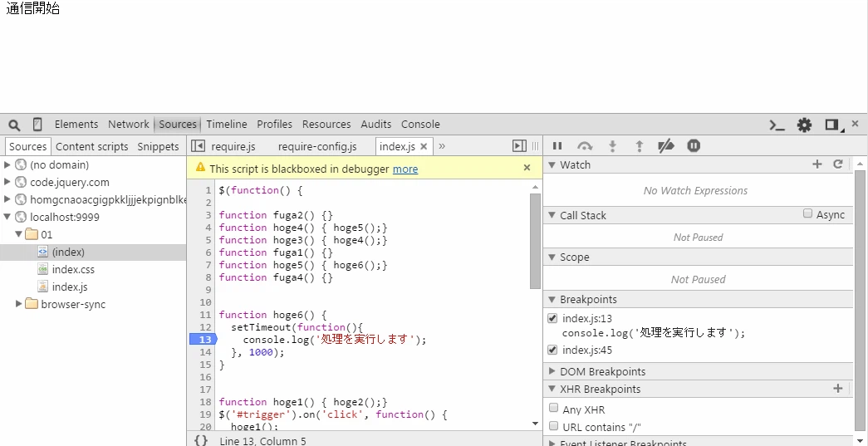Collapse the 01 folder
The image size is (868, 446).
(x=18, y=234)
